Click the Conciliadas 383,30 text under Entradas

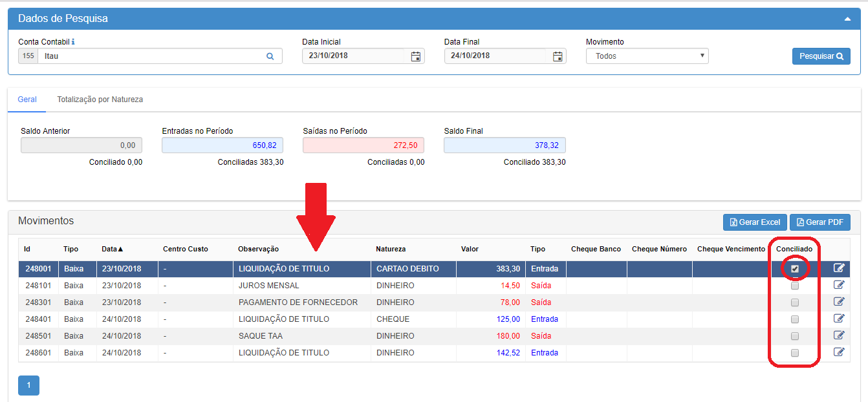click(250, 162)
